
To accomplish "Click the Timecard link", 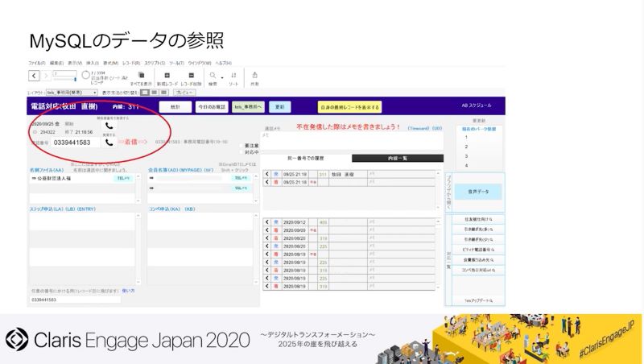I will click(x=418, y=128).
